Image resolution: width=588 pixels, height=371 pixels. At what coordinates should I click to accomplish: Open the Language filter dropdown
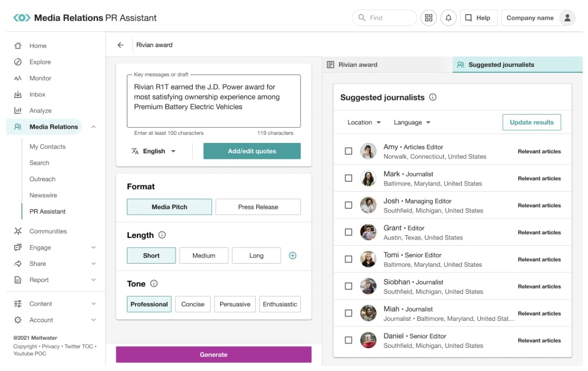click(411, 122)
